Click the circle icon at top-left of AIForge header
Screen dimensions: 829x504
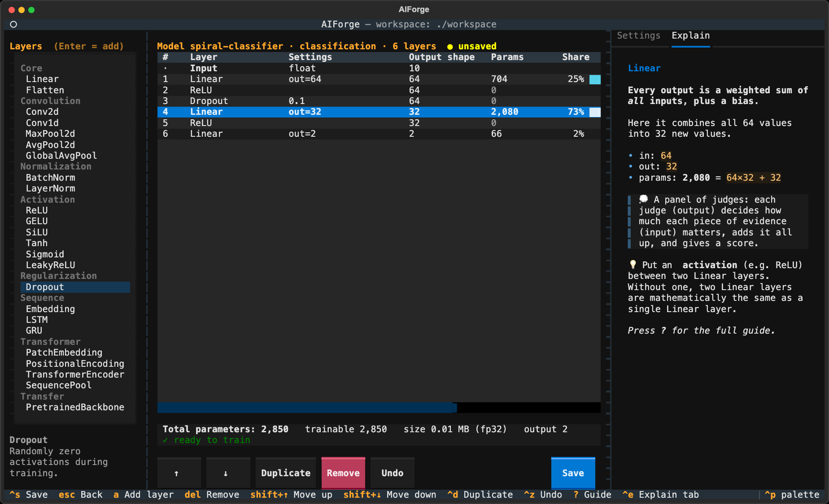tap(13, 24)
